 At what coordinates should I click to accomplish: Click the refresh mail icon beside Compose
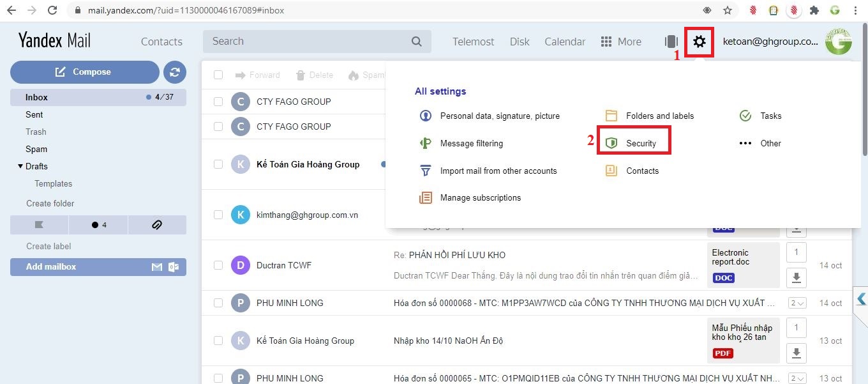(x=175, y=72)
